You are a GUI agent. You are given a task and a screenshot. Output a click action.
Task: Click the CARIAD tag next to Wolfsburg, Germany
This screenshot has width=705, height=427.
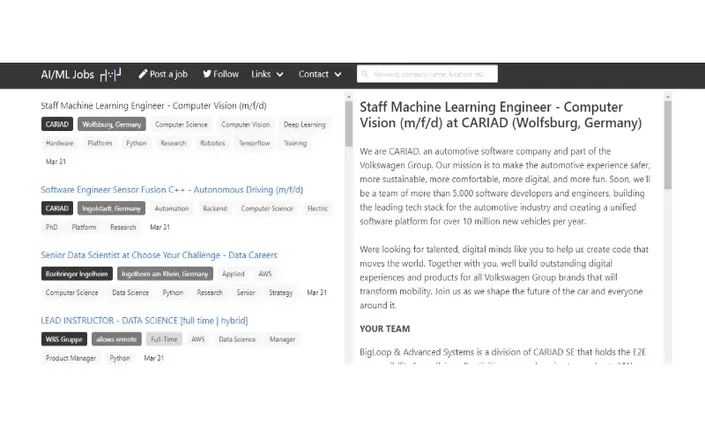(57, 125)
